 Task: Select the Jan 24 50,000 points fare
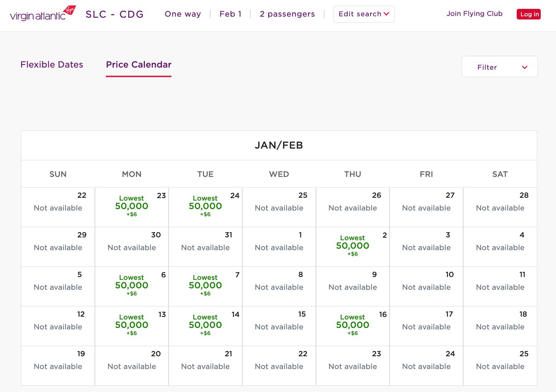205,207
